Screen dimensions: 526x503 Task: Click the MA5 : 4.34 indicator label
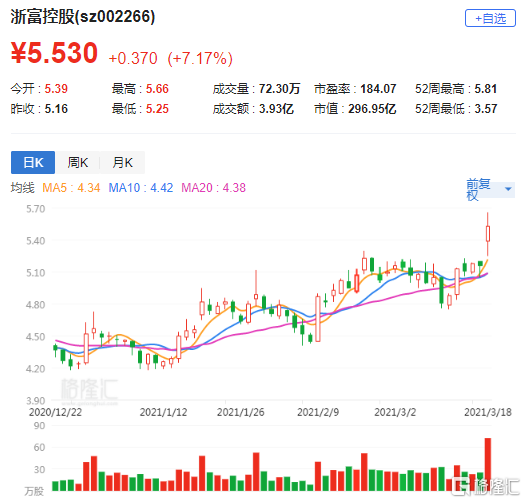pyautogui.click(x=71, y=188)
